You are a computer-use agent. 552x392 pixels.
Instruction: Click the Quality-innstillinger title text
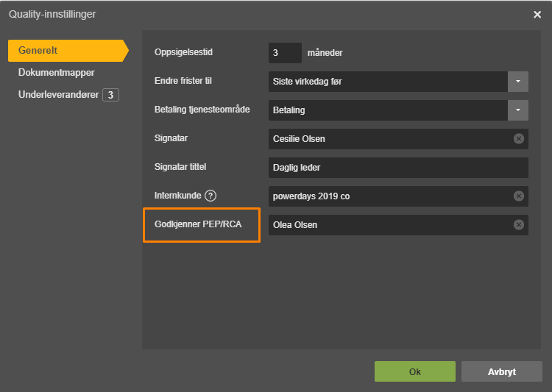pos(52,15)
